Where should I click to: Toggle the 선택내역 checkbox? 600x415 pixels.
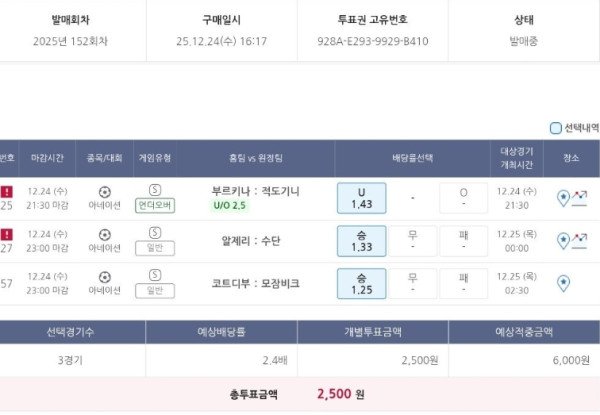(x=556, y=128)
